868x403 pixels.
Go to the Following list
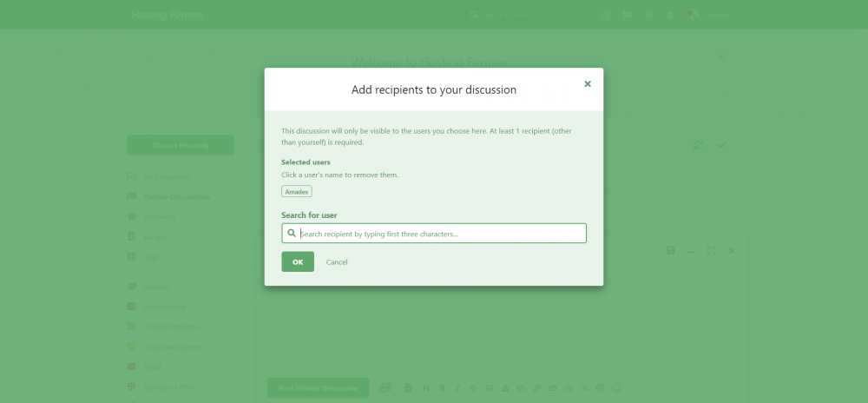click(x=160, y=216)
